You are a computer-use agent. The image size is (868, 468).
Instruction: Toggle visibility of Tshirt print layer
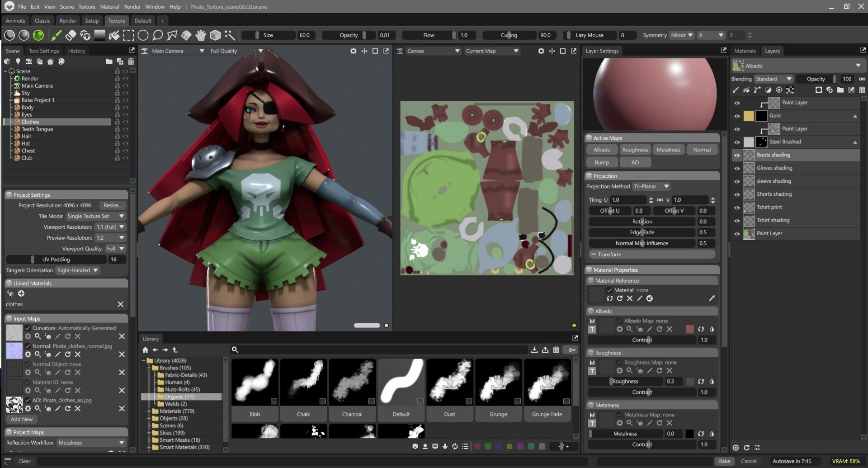(x=737, y=208)
